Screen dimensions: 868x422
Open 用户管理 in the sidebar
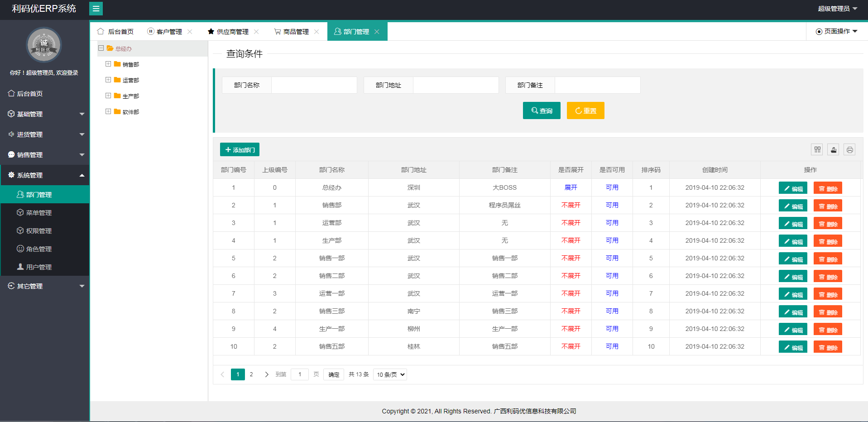[x=45, y=267]
